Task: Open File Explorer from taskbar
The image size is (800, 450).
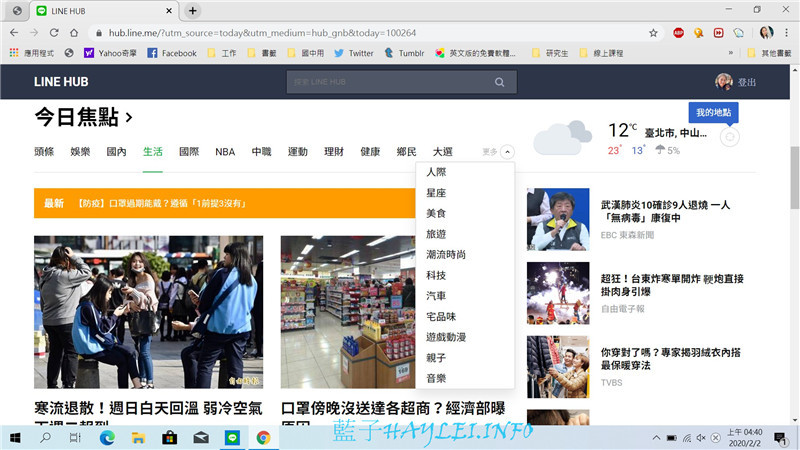Action: pyautogui.click(x=138, y=438)
